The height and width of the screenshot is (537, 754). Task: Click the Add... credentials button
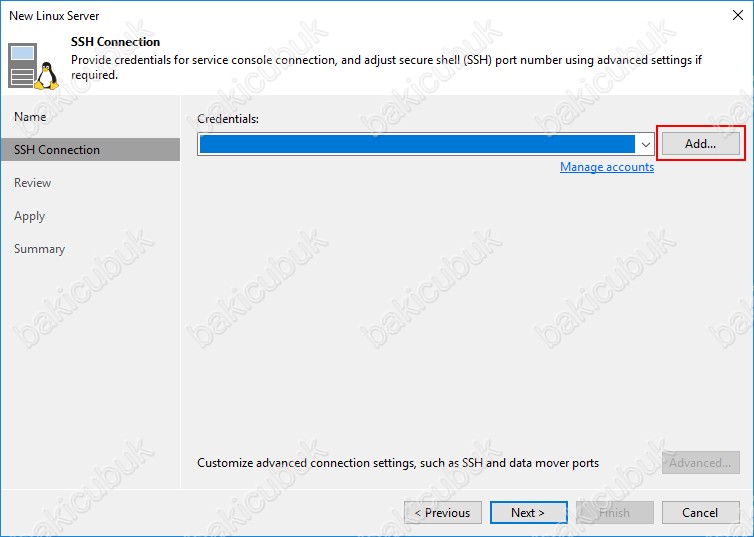tap(701, 144)
